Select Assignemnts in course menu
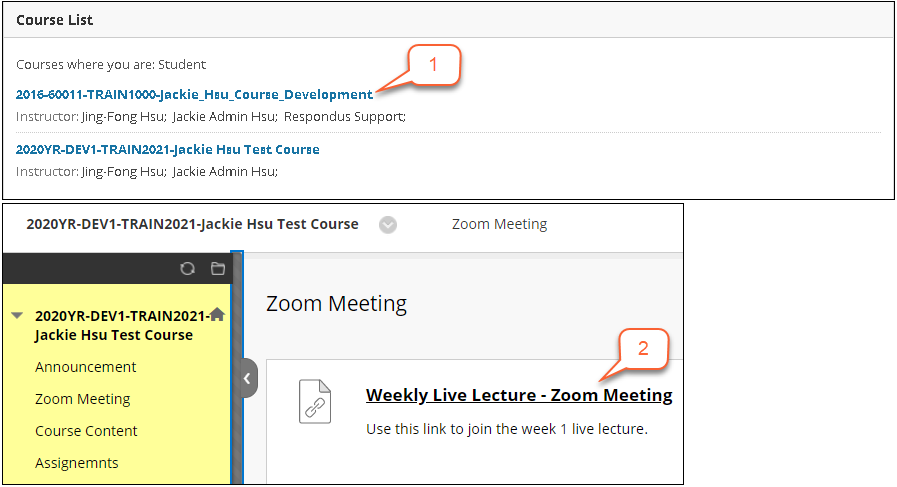 tap(77, 463)
